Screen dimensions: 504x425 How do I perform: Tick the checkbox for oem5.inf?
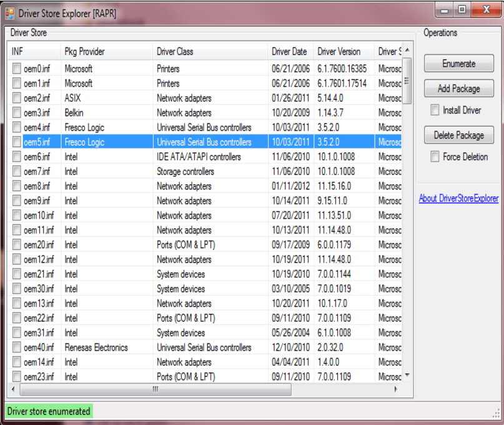[16, 141]
